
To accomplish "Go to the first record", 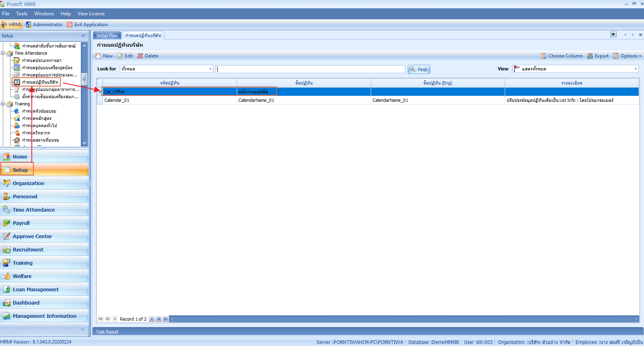I will pos(100,319).
